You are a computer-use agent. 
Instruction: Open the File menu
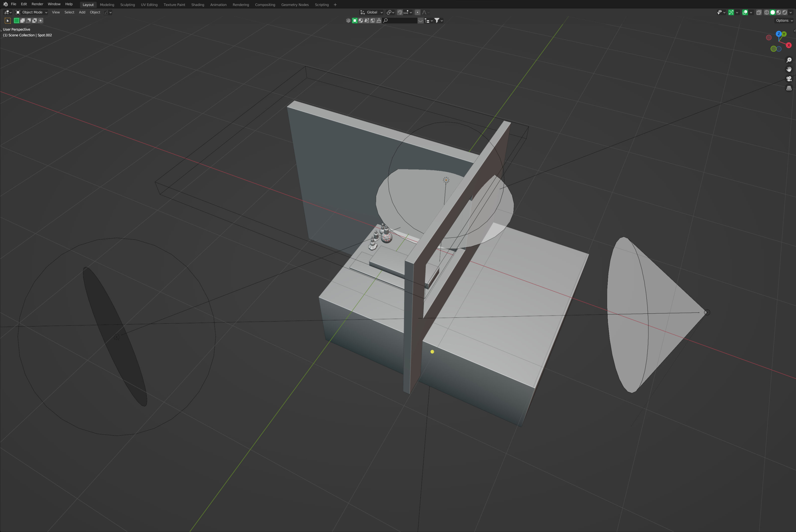click(14, 4)
